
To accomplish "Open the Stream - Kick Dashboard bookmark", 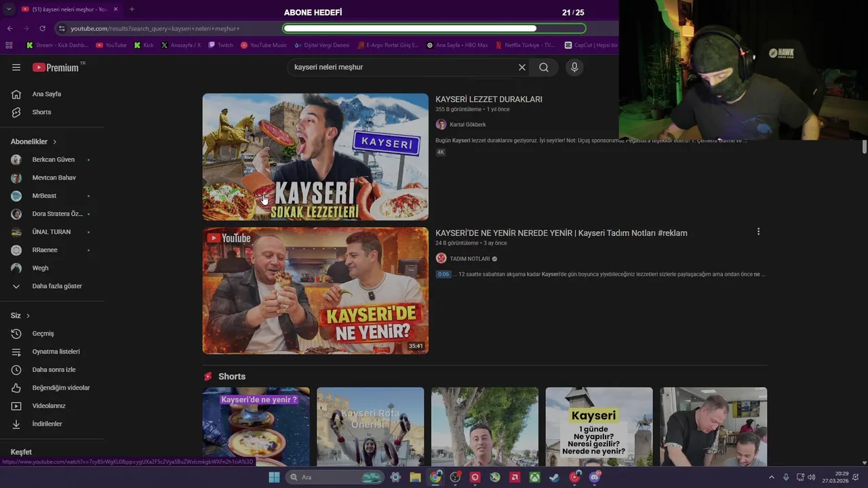I will [58, 45].
